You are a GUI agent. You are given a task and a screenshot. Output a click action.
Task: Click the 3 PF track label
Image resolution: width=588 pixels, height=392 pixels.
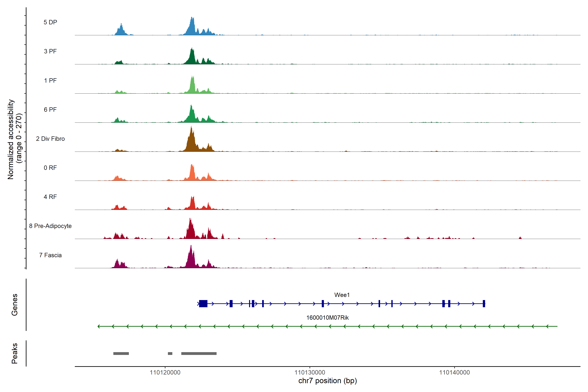tap(50, 51)
